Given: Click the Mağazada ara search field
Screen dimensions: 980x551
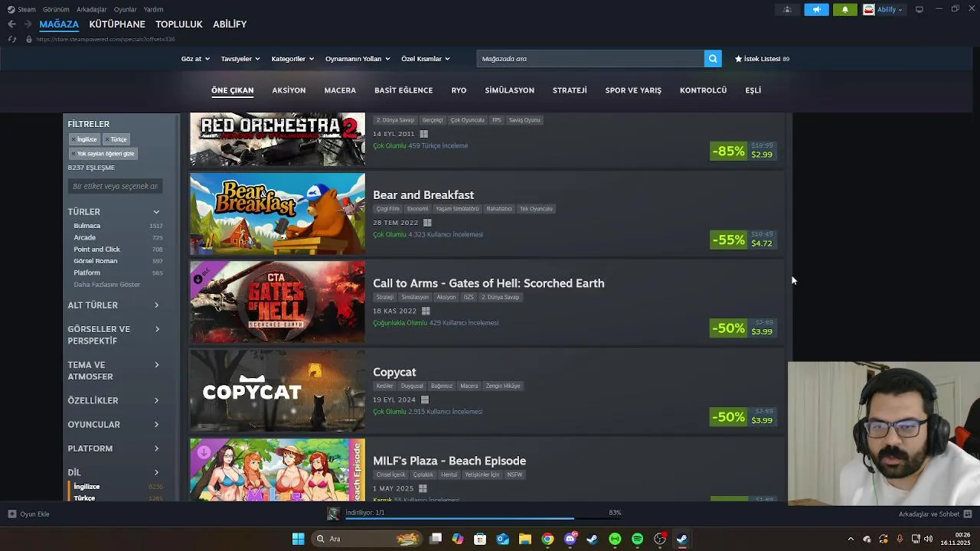Looking at the screenshot, I should 590,59.
